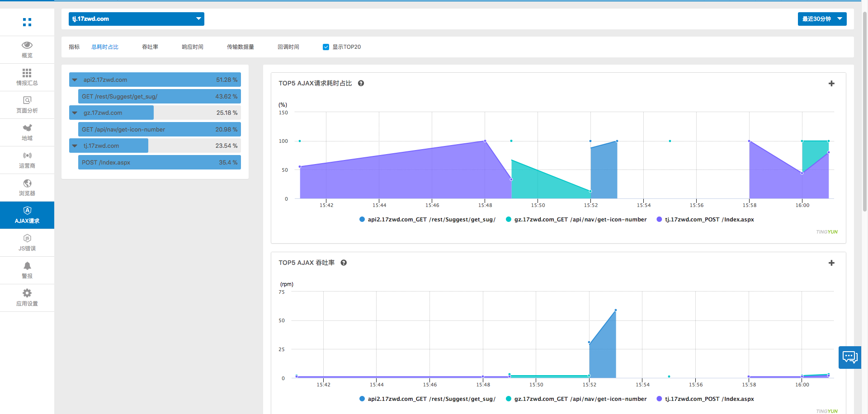Collapse the api2.17zwd.com group arrow
This screenshot has height=414, width=868.
pyautogui.click(x=75, y=80)
